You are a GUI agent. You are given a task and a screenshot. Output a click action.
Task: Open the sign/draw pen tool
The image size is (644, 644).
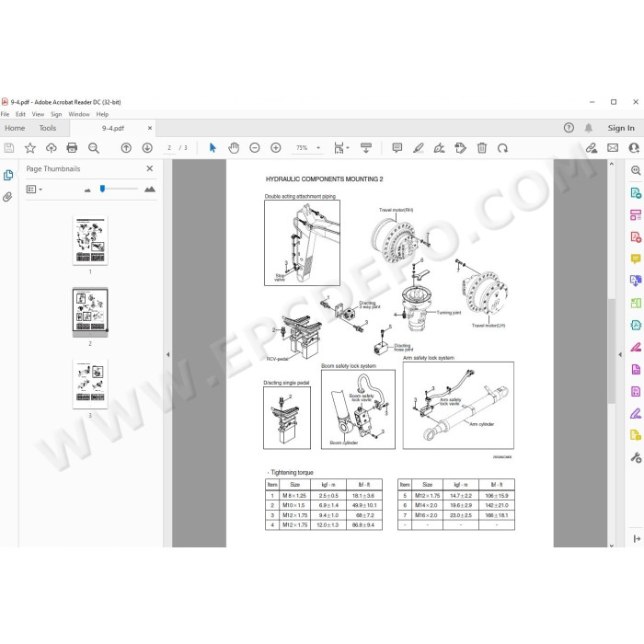[x=440, y=148]
